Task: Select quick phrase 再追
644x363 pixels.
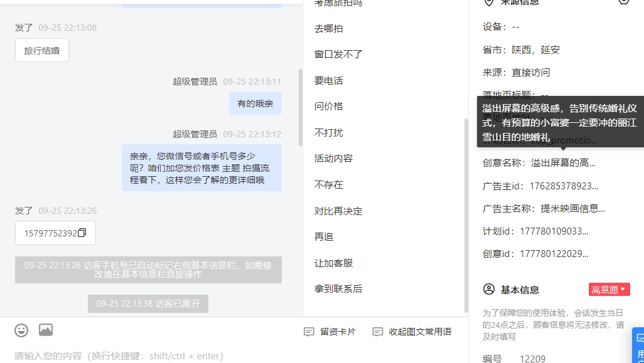Action: (x=324, y=236)
